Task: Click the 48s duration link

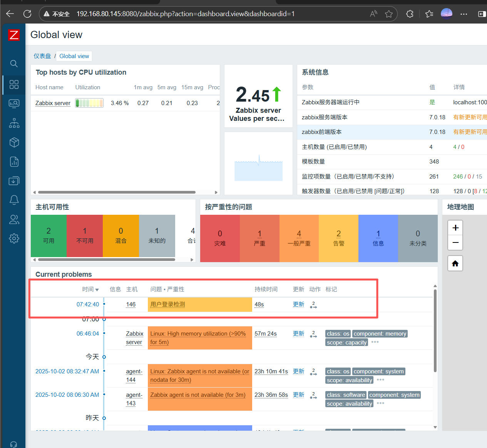Action: point(259,304)
